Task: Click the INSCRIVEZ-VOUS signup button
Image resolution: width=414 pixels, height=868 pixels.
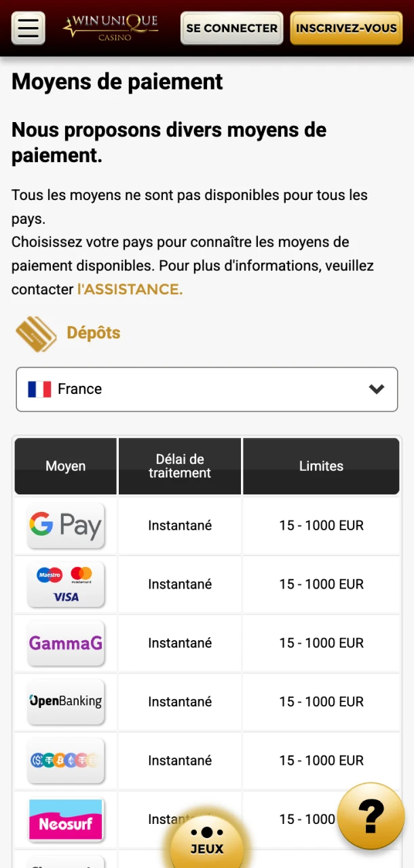Action: point(346,28)
